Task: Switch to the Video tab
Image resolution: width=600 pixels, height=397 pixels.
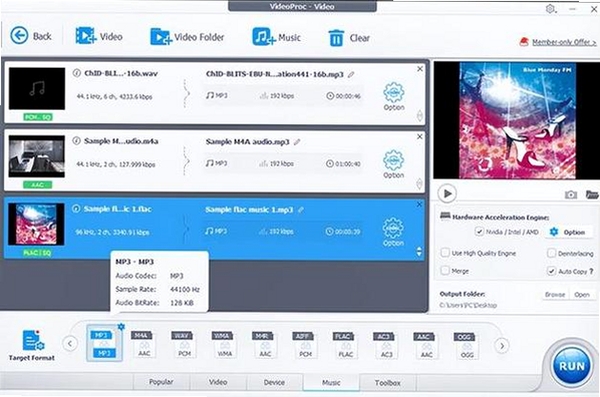Action: coord(218,382)
